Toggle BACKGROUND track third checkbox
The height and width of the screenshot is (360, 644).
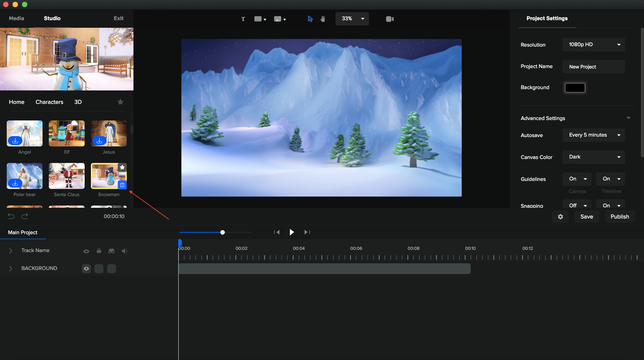(112, 269)
